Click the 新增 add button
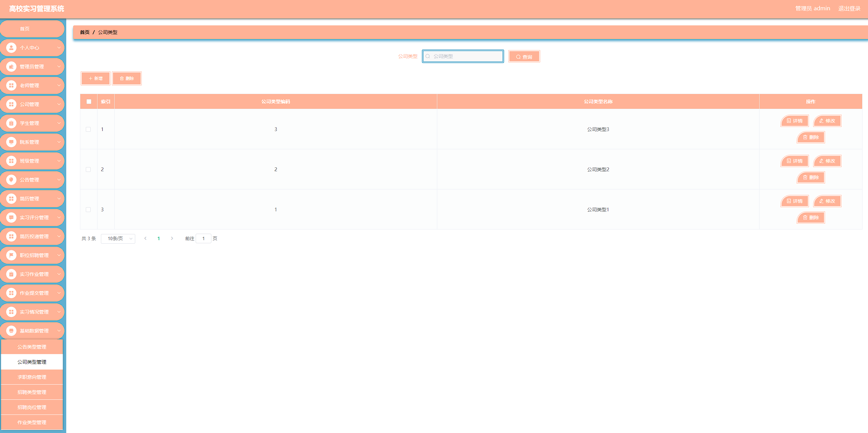868x433 pixels. pos(95,79)
